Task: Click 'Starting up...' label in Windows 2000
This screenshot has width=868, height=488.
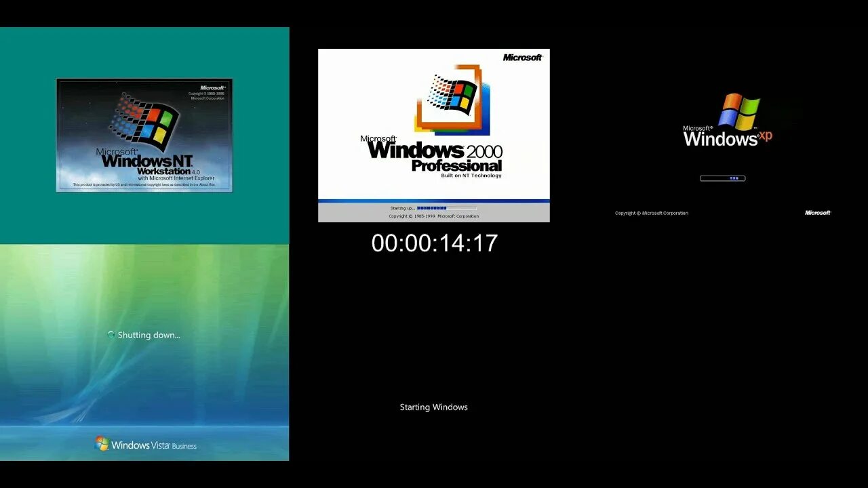Action: click(x=402, y=208)
